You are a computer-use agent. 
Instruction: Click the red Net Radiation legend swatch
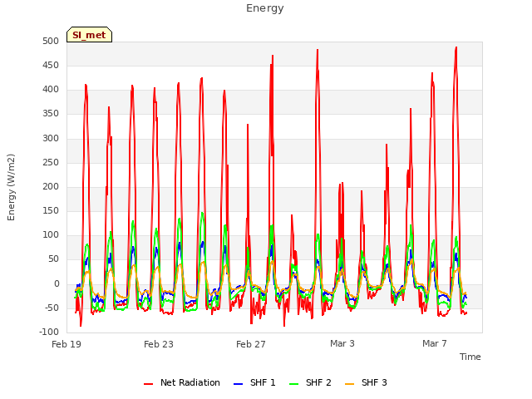tap(148, 384)
